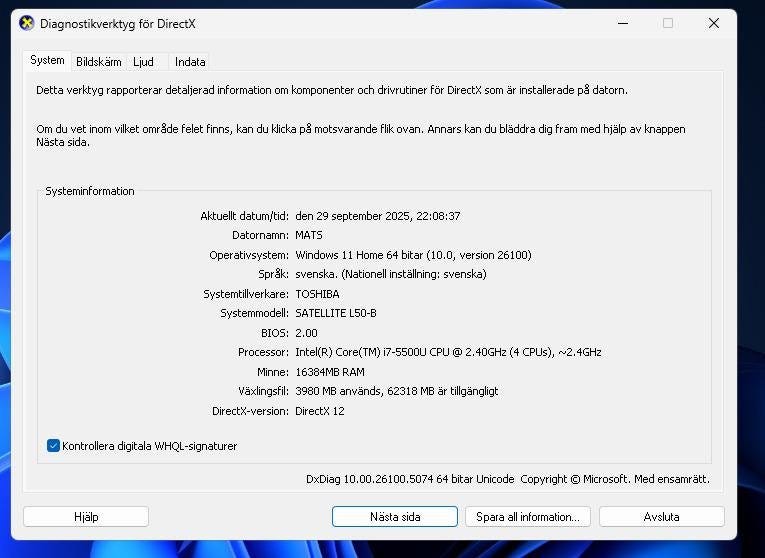
Task: Click the window title 'Diagnostikverktyg för DirectX'
Action: tap(118, 24)
